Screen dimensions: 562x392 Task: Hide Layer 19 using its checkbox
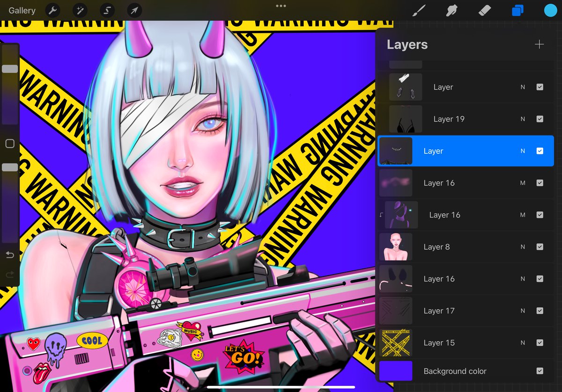click(540, 119)
